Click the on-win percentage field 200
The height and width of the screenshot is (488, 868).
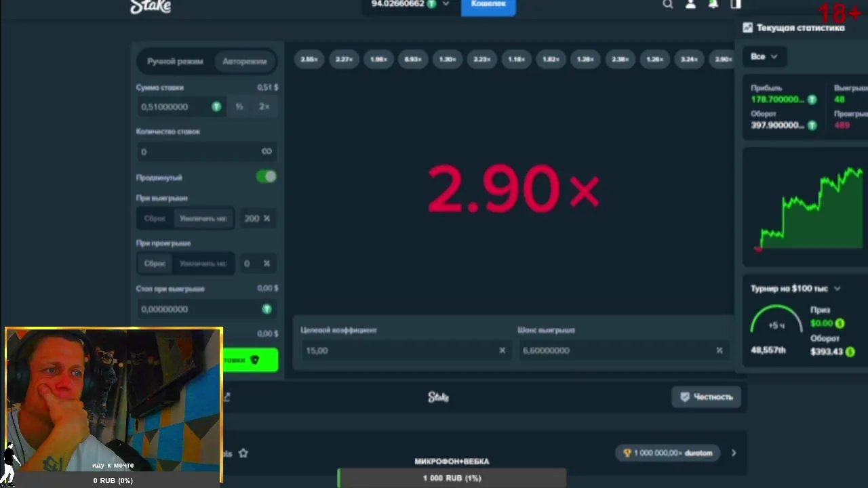258,218
